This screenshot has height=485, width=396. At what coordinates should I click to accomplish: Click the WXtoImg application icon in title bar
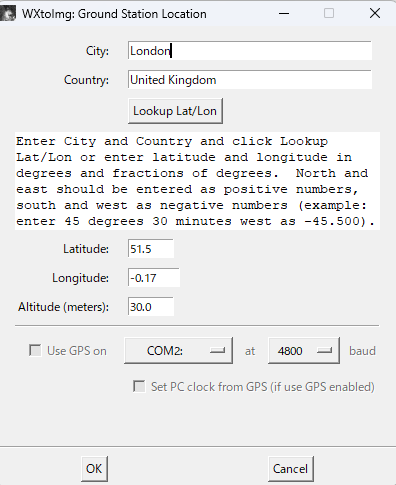click(8, 13)
